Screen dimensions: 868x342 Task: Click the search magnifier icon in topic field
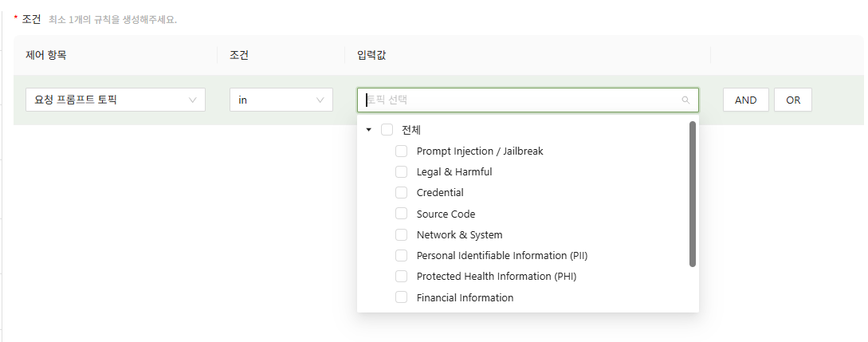pos(685,100)
